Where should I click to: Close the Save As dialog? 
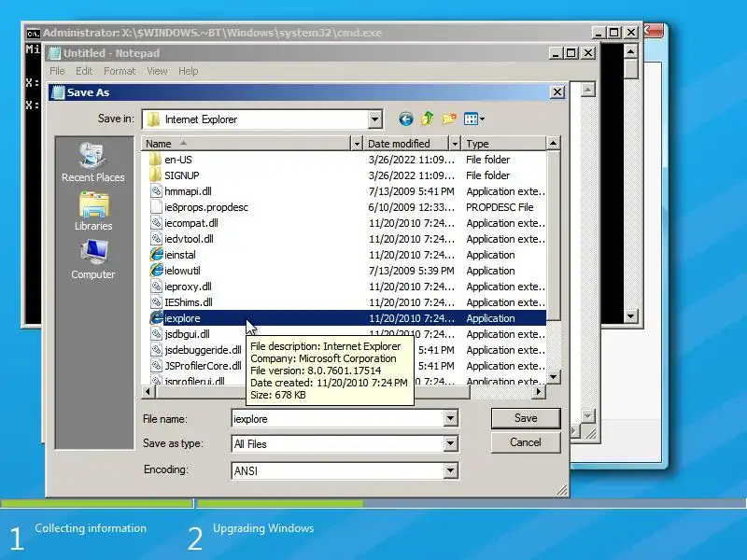click(557, 92)
